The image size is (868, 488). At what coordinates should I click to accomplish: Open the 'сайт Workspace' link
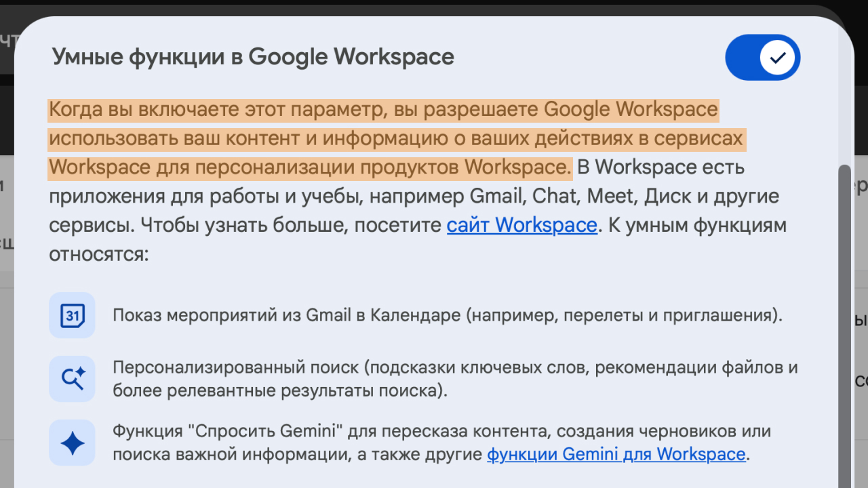(521, 224)
